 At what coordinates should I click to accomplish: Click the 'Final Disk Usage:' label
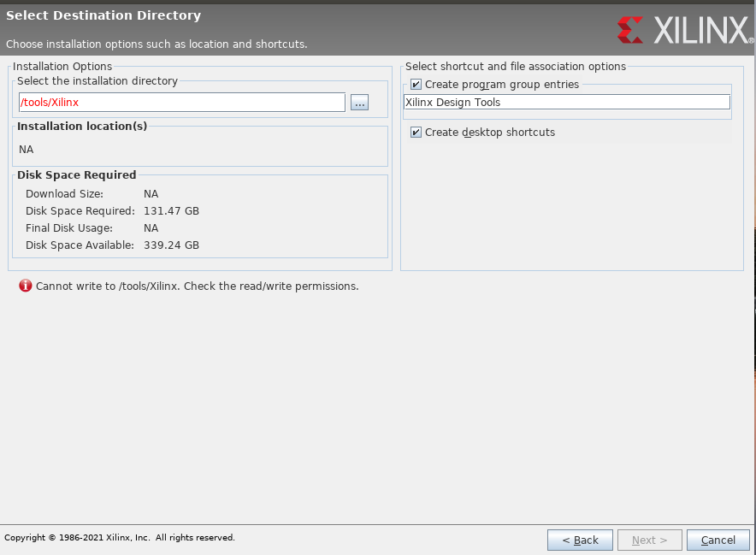click(x=69, y=228)
